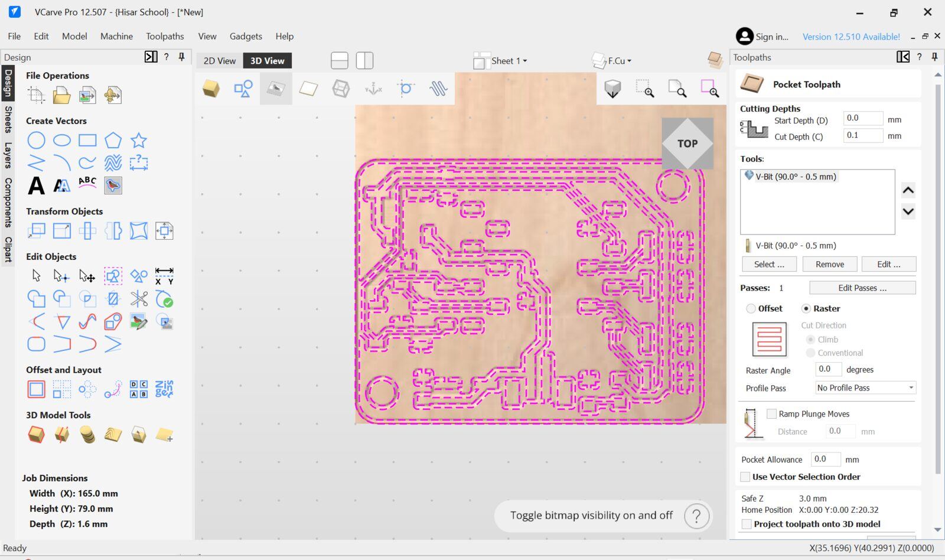Click the wireframe cube view icon
This screenshot has height=560, width=945.
click(341, 89)
